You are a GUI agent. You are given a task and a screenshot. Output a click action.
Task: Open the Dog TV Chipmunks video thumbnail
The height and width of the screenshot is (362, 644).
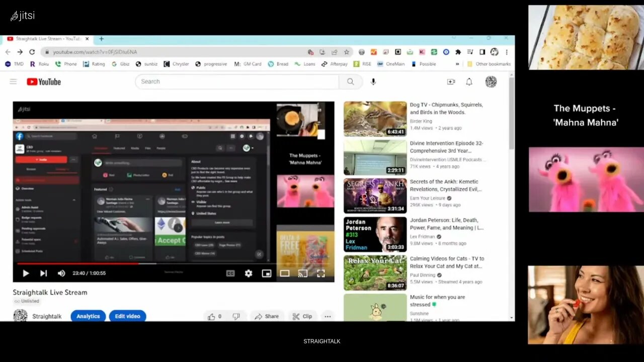coord(375,119)
